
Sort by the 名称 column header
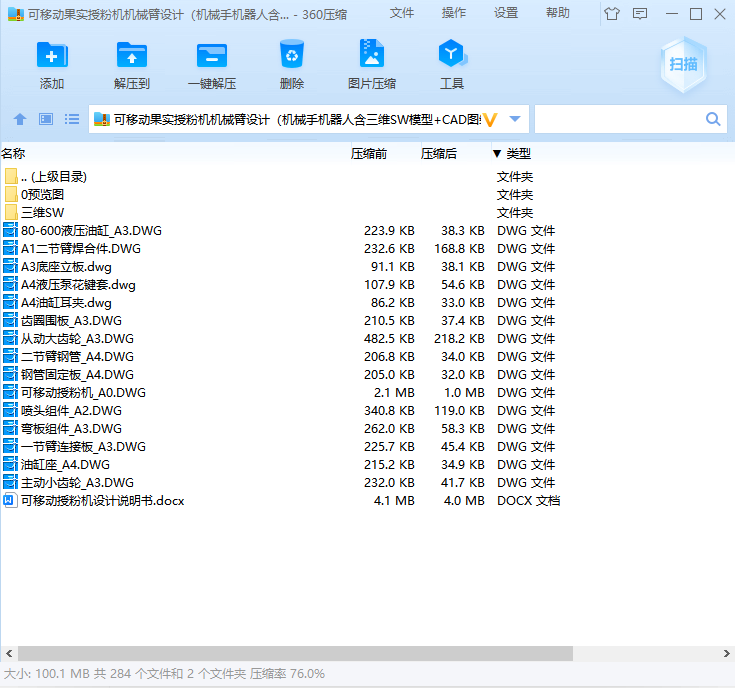(x=13, y=153)
